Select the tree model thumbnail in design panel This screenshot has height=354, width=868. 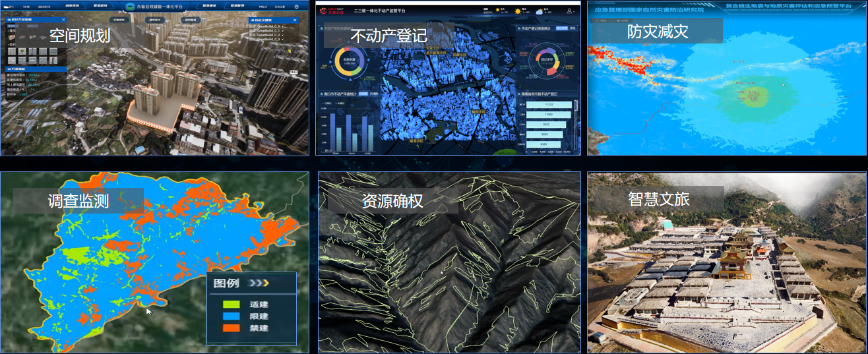[22, 51]
